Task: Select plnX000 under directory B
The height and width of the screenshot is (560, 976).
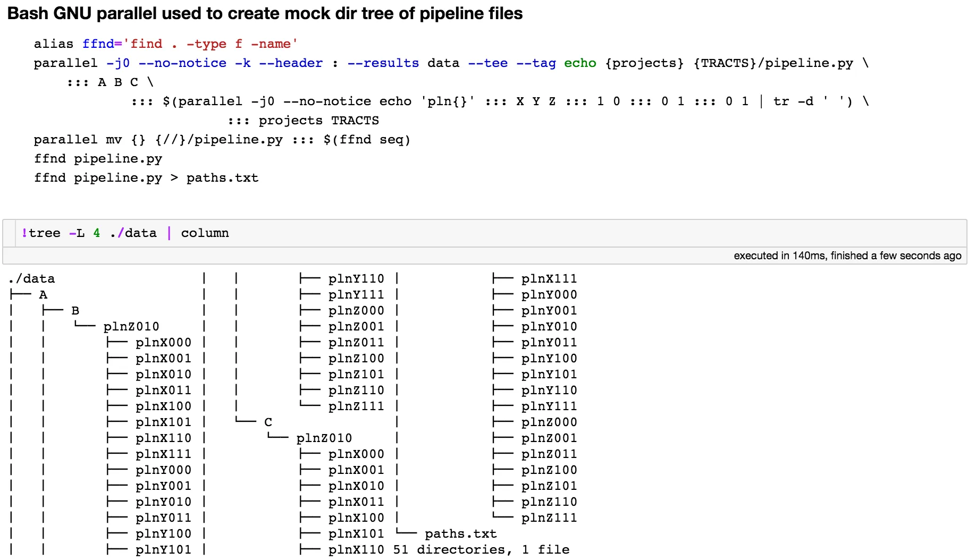Action: (163, 343)
